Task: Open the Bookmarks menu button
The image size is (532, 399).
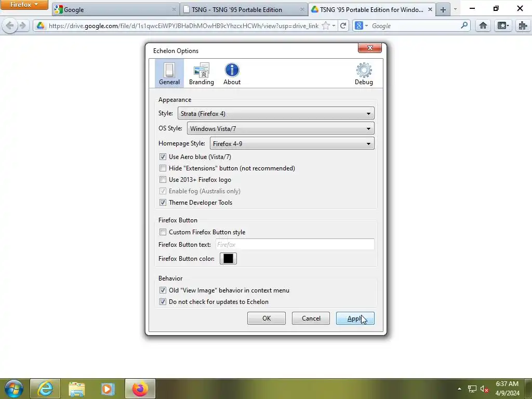Action: 502,25
